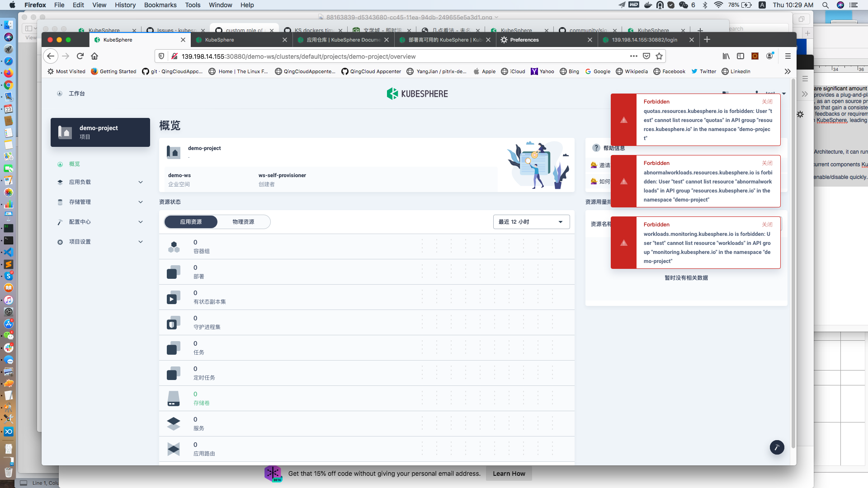Open page actions three-dot menu
868x488 pixels.
point(634,56)
